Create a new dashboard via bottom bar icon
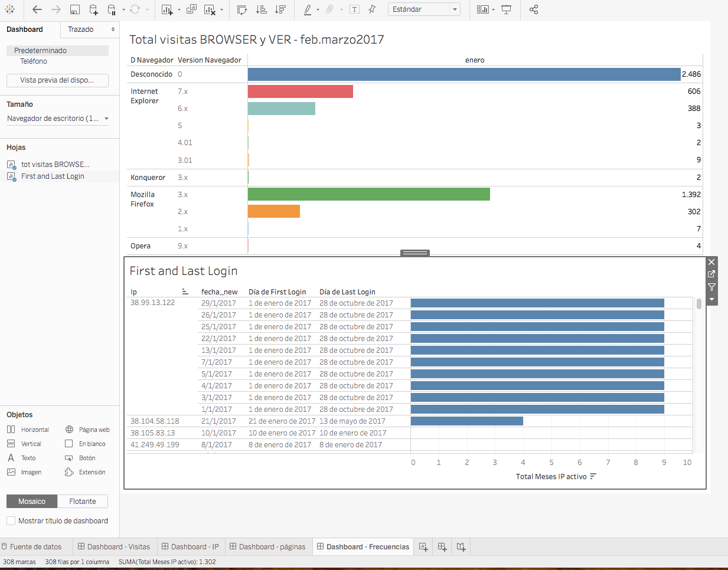 coord(442,546)
